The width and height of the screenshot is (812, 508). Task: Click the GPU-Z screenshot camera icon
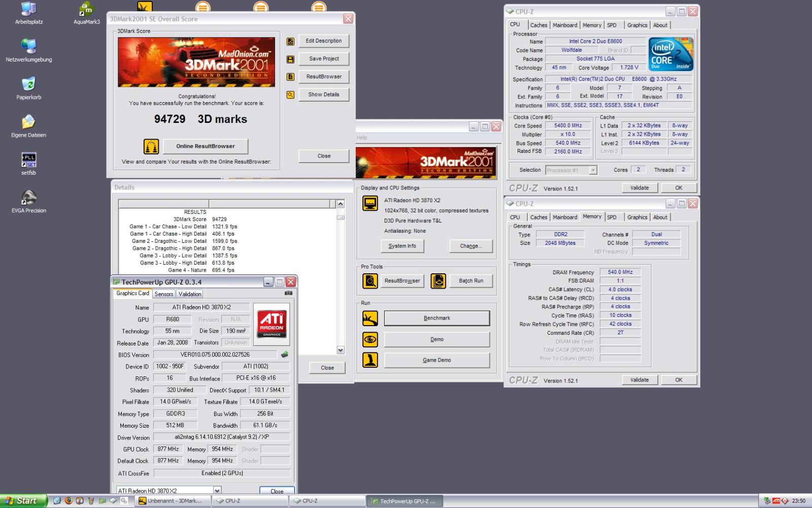pos(288,293)
